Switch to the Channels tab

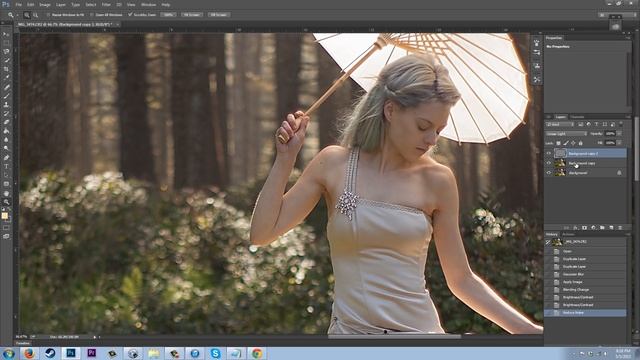(x=577, y=117)
